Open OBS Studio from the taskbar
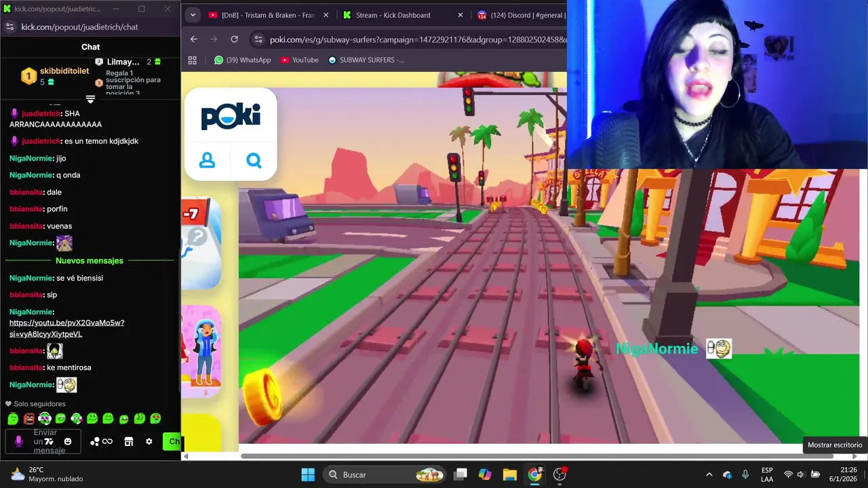Viewport: 868px width, 488px height. tap(560, 474)
